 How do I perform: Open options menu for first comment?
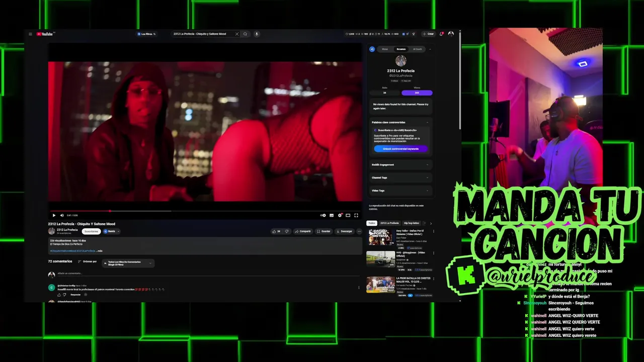click(x=359, y=288)
